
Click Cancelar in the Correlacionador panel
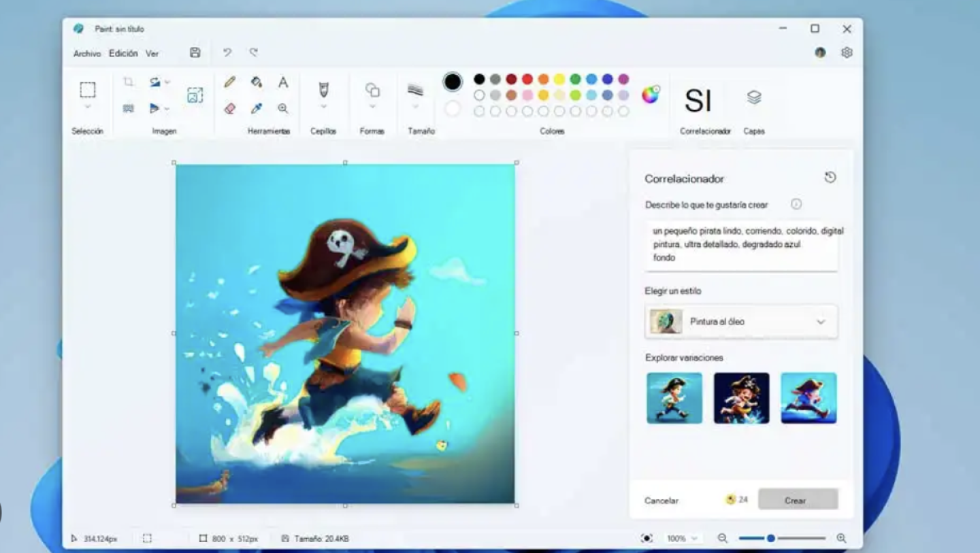click(x=661, y=499)
